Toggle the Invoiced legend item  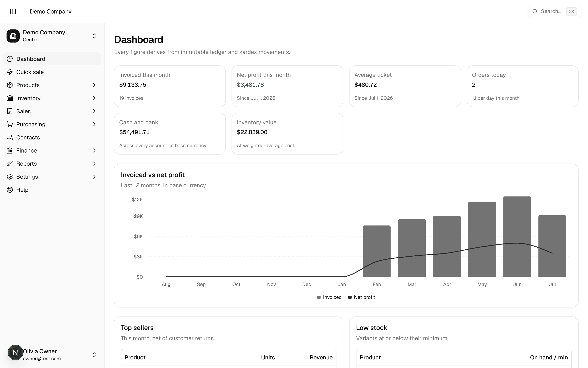pos(329,297)
